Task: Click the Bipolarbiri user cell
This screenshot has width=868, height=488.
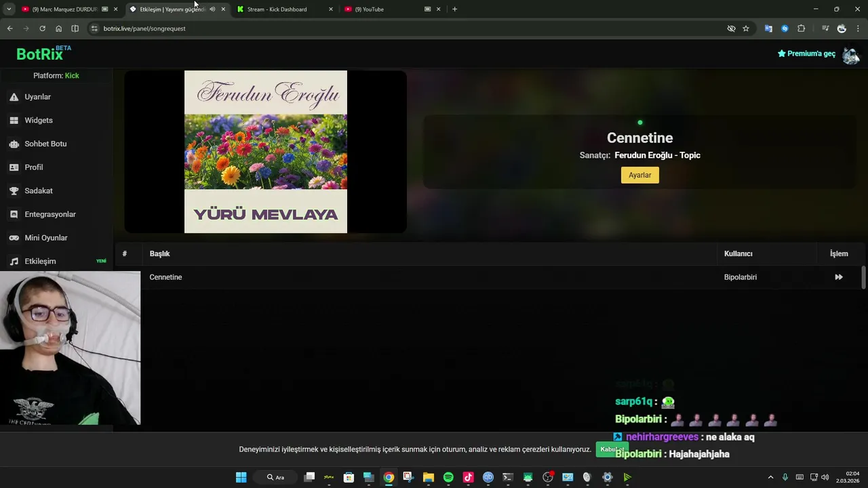Action: click(x=741, y=277)
